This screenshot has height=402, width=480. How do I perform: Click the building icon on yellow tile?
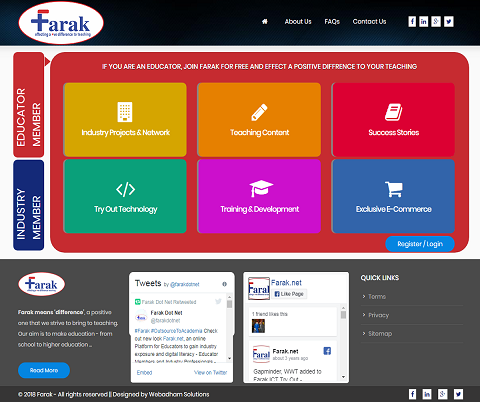pyautogui.click(x=125, y=112)
